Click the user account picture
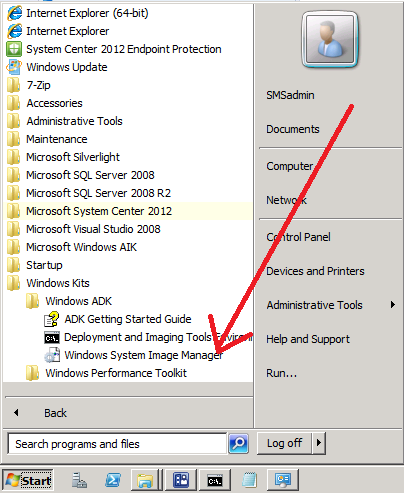This screenshot has width=404, height=493. tap(330, 39)
